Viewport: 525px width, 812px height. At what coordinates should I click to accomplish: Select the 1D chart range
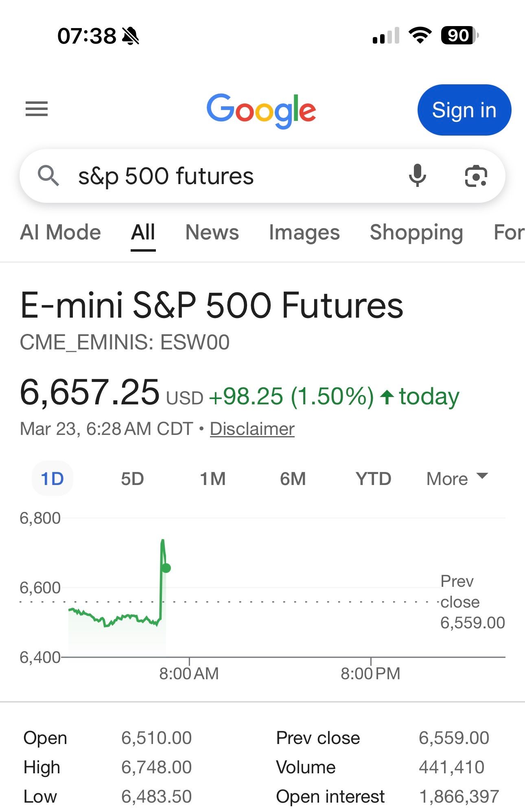[52, 478]
